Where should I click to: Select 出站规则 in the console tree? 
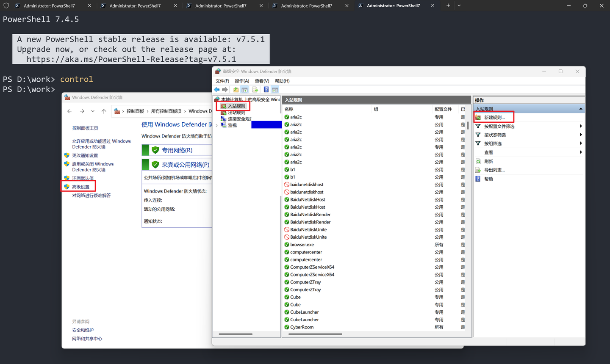(x=236, y=113)
